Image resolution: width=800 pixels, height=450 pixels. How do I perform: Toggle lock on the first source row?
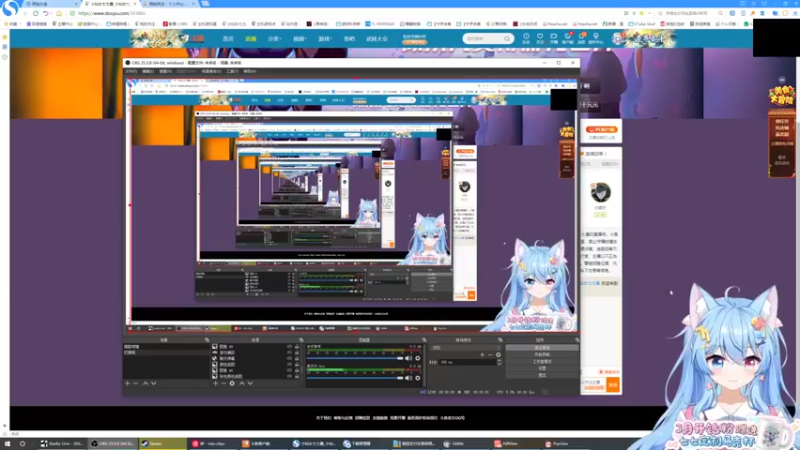pyautogui.click(x=297, y=346)
